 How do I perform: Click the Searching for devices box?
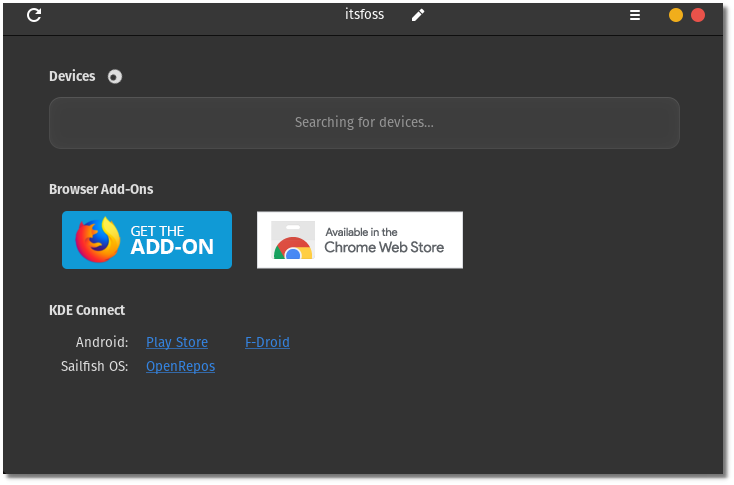tap(364, 123)
